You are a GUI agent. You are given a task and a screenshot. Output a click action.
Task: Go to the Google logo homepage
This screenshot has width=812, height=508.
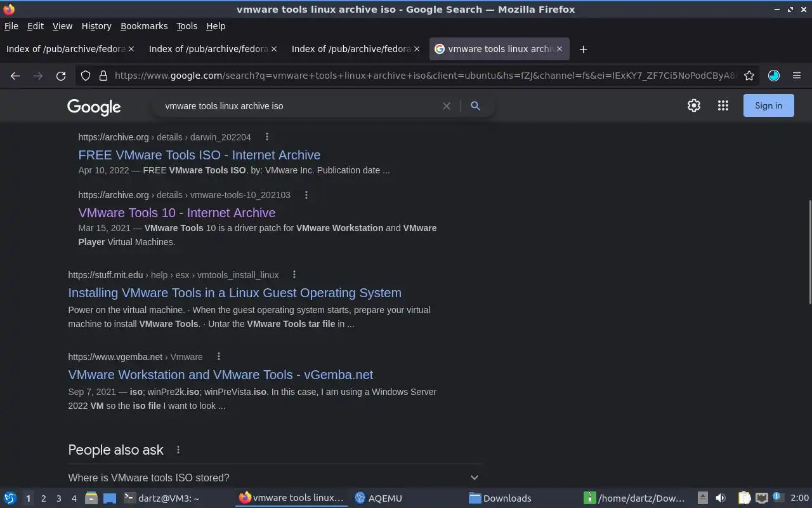(94, 107)
